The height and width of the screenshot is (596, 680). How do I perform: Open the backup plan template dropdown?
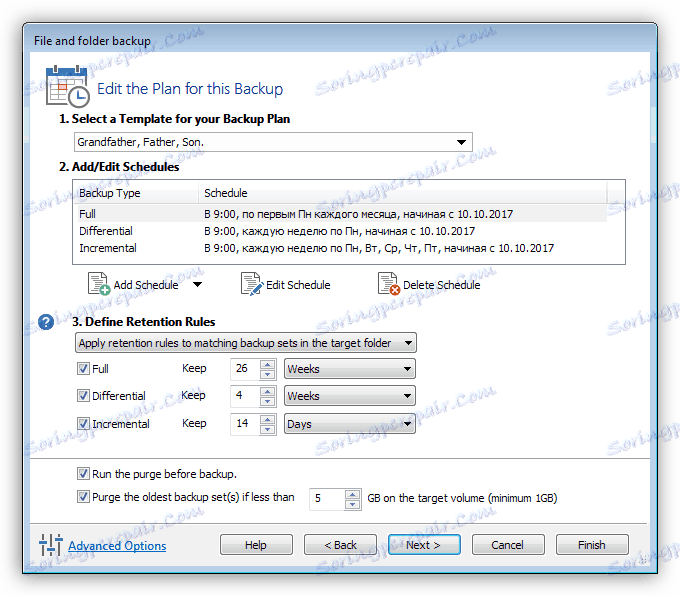click(x=273, y=142)
